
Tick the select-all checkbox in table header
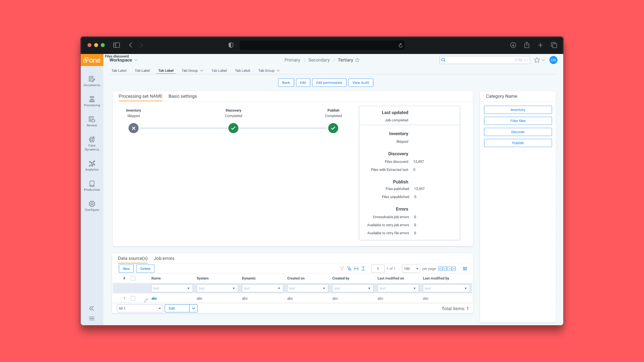133,278
